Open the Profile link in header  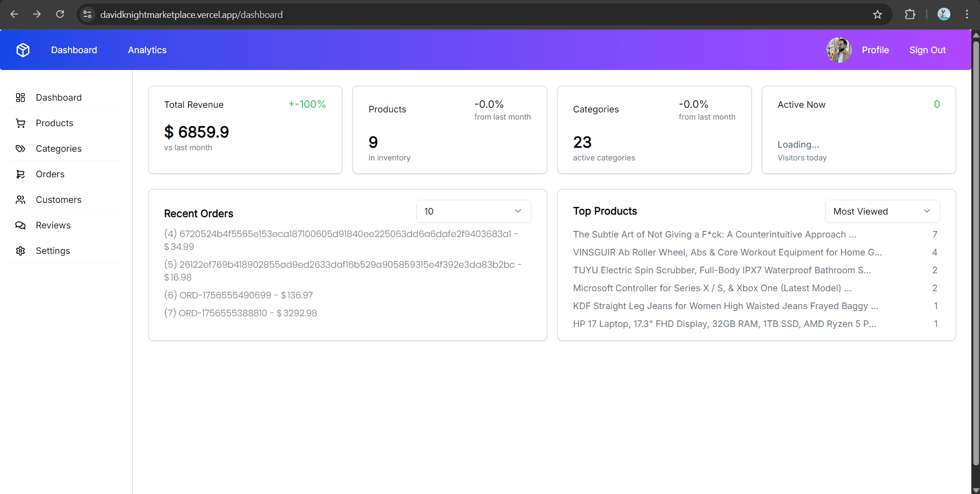pyautogui.click(x=875, y=50)
